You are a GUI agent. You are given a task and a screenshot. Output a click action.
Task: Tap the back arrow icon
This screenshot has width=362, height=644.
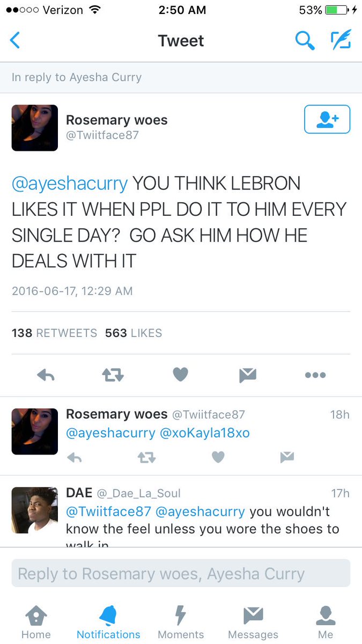pos(15,40)
